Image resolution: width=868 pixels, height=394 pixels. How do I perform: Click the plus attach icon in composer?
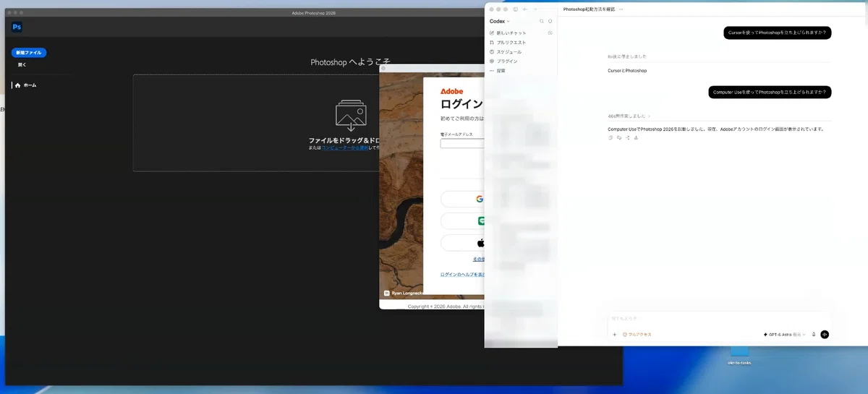click(615, 335)
